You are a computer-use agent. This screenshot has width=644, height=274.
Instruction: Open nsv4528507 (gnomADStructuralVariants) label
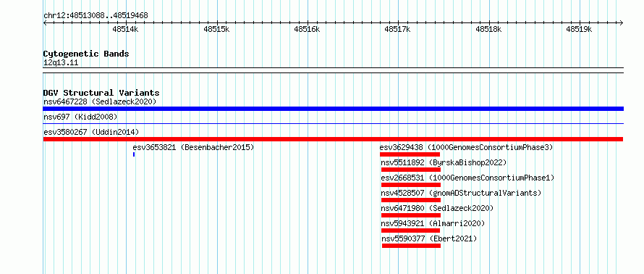tap(461, 193)
